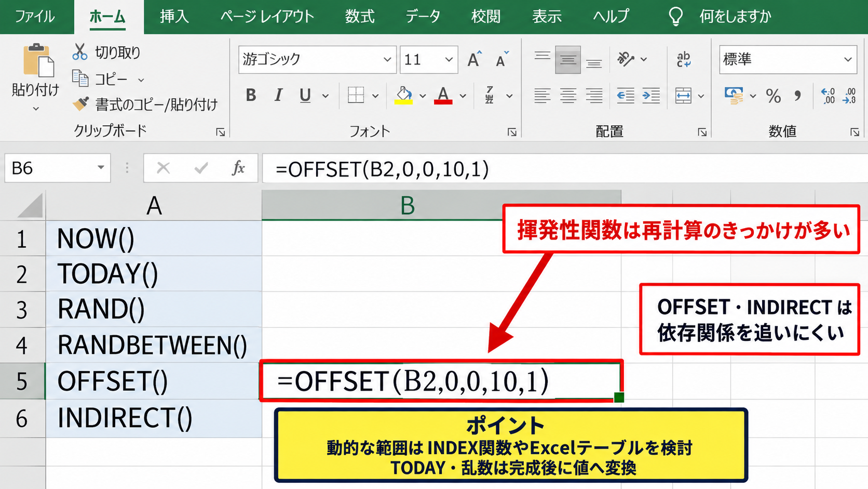Open the font name dropdown 游ゴシック
Viewport: 868px width, 489px height.
[387, 59]
